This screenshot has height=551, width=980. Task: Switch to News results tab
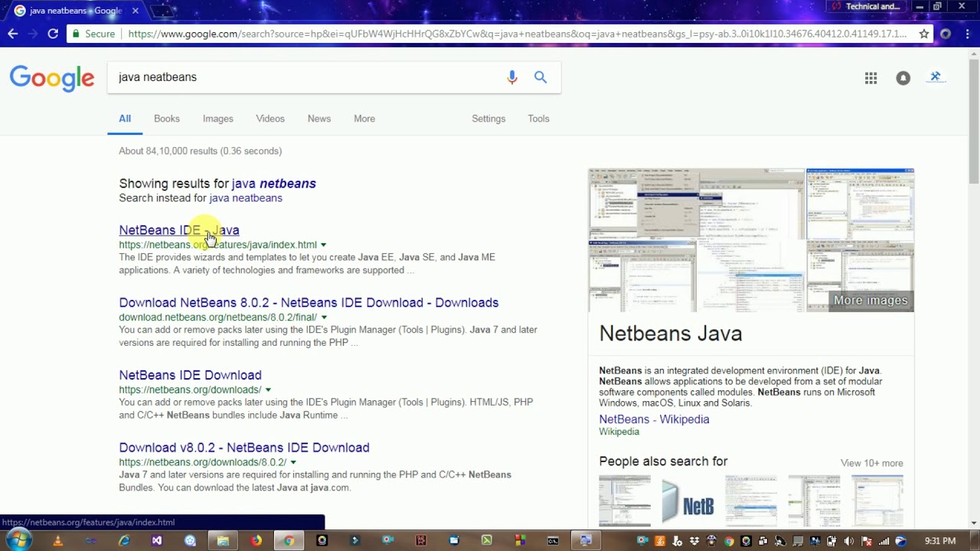pyautogui.click(x=319, y=119)
